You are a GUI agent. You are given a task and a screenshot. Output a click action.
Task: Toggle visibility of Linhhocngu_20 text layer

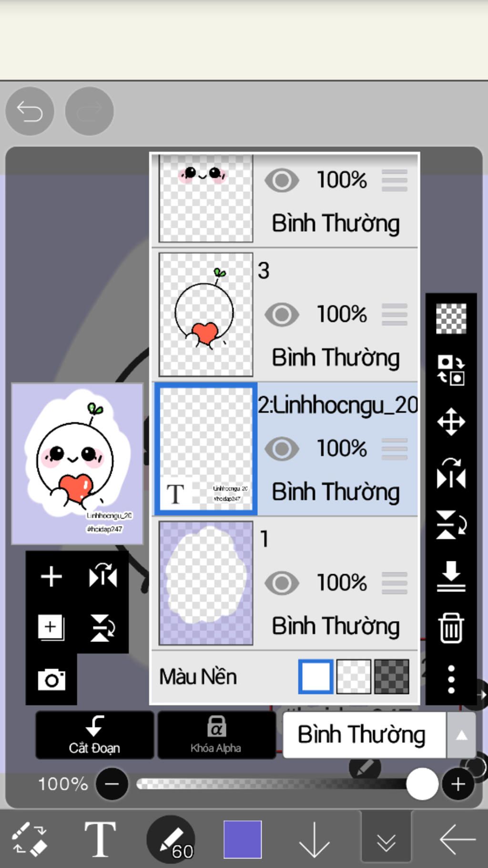282,449
